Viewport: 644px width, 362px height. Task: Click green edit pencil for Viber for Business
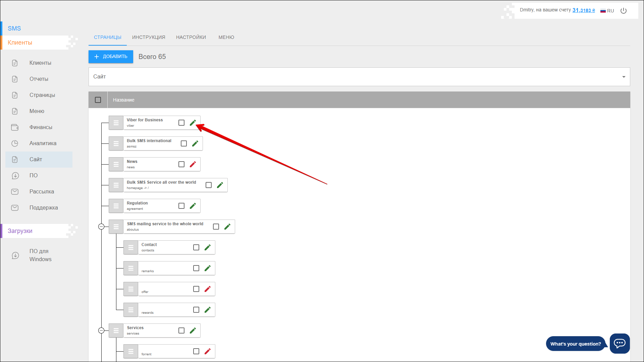coord(193,123)
